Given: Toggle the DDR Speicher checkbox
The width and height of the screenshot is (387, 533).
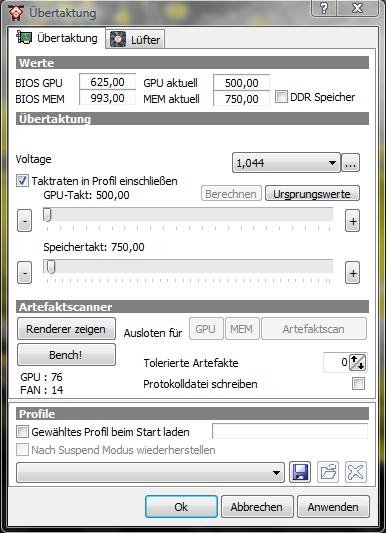Looking at the screenshot, I should click(x=281, y=97).
